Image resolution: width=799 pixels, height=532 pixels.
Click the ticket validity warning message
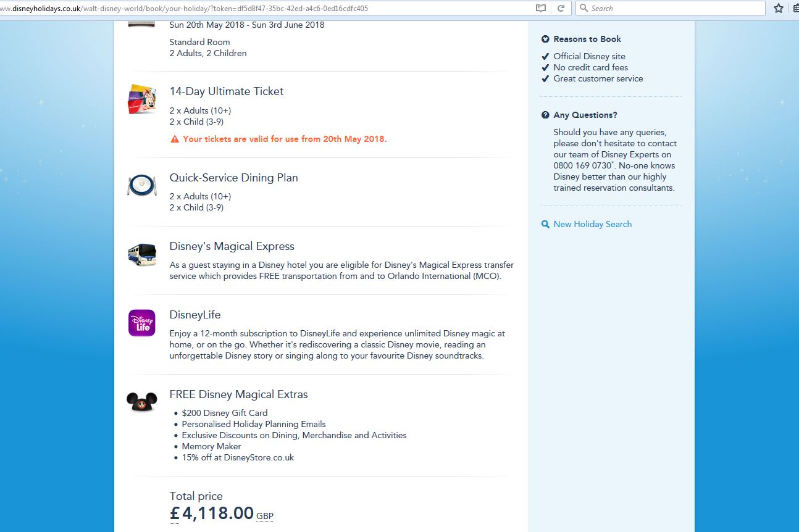point(285,139)
